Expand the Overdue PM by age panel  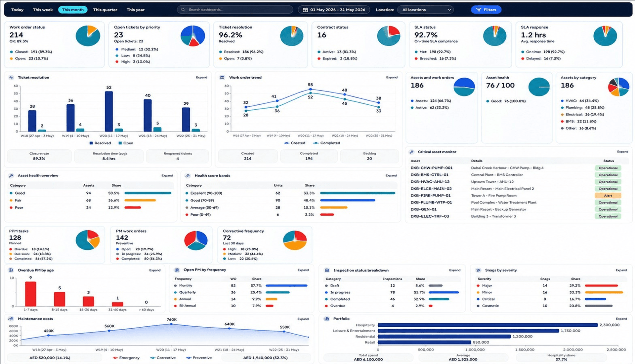point(155,270)
